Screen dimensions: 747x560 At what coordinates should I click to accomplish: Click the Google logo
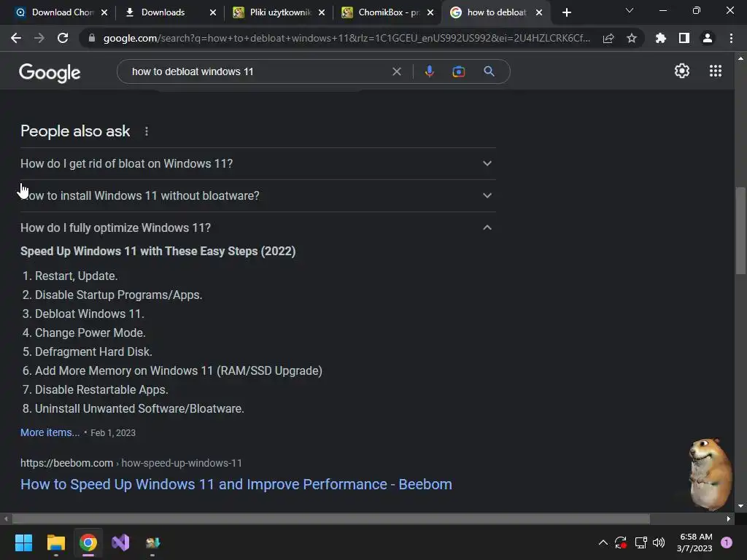tap(50, 72)
